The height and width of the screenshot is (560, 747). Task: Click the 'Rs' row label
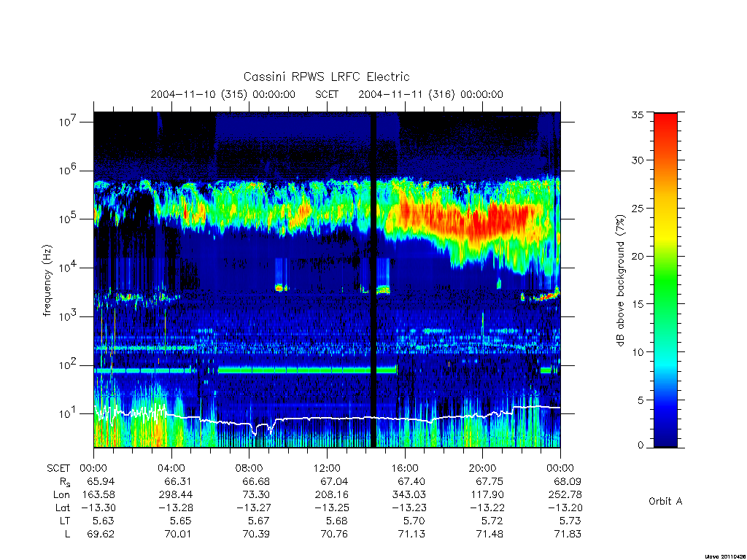[65, 482]
